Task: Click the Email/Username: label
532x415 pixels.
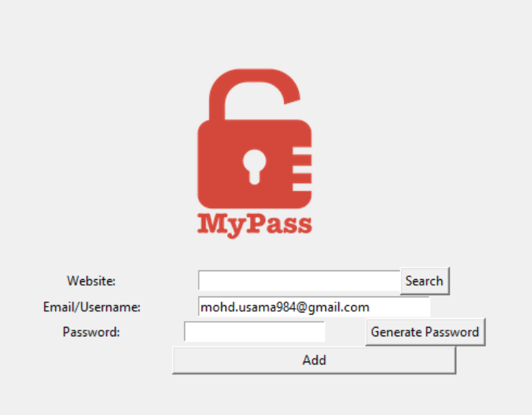Action: click(x=92, y=307)
